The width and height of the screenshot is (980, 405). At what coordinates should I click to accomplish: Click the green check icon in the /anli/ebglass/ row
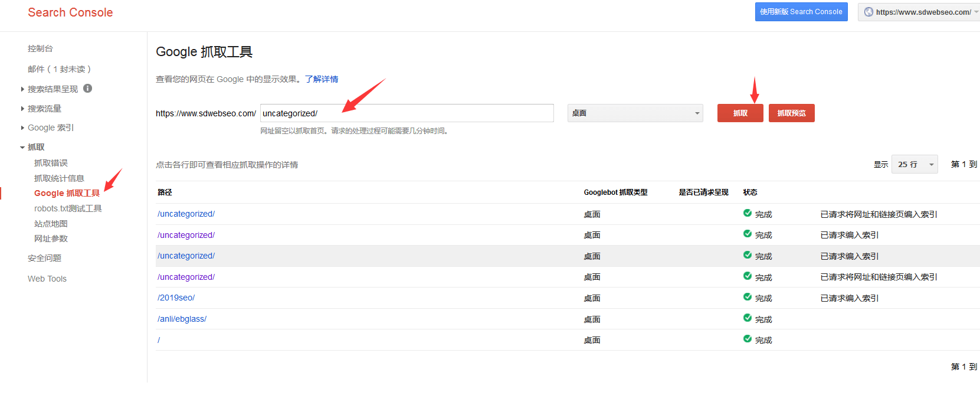point(748,318)
